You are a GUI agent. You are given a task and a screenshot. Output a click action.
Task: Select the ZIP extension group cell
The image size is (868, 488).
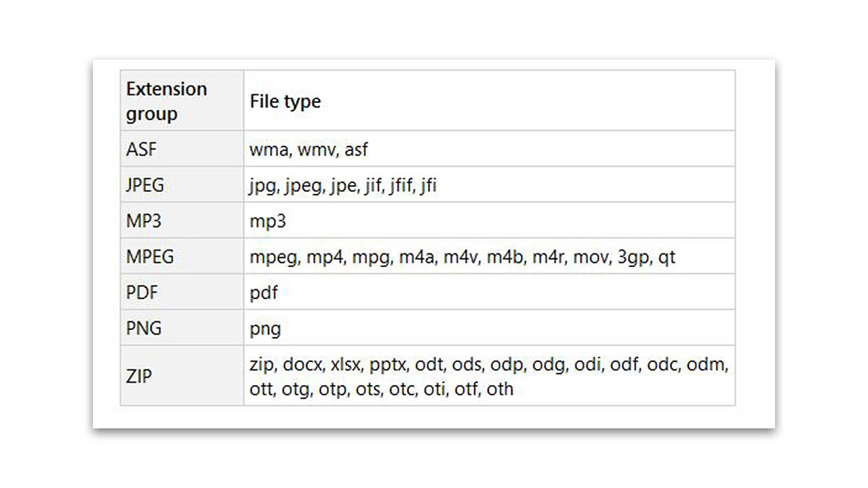(182, 375)
